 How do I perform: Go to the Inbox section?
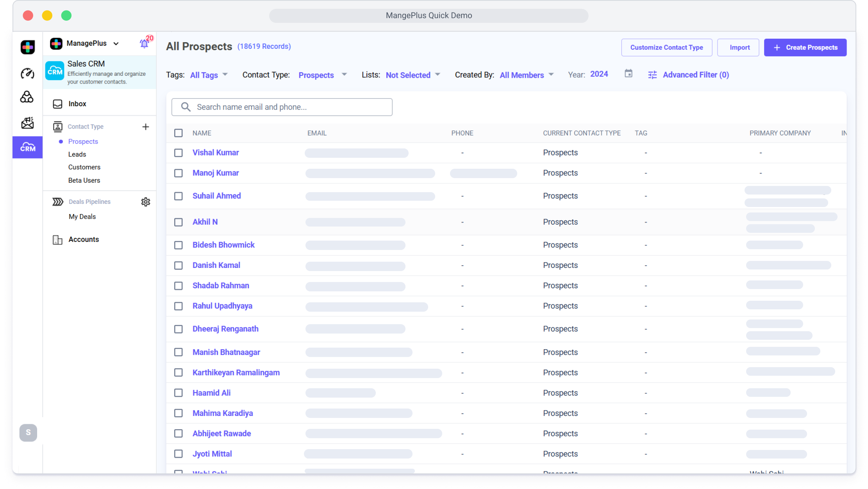pyautogui.click(x=77, y=104)
